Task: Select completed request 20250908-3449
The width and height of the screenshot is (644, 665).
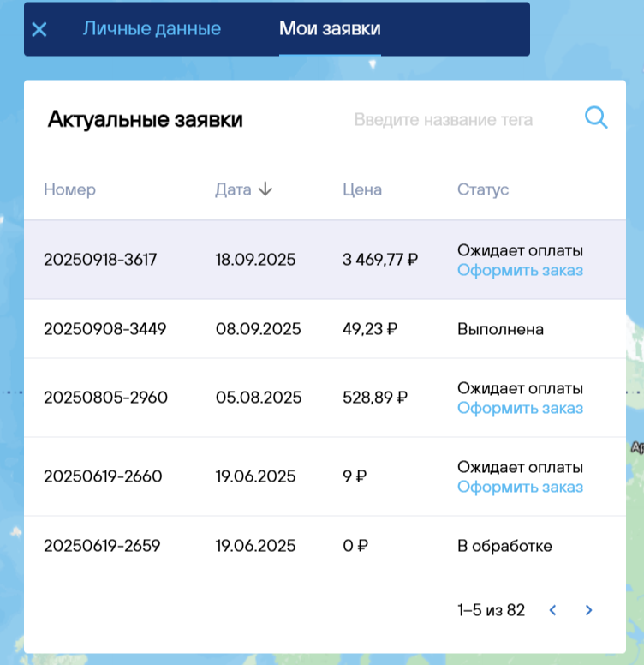Action: (105, 329)
